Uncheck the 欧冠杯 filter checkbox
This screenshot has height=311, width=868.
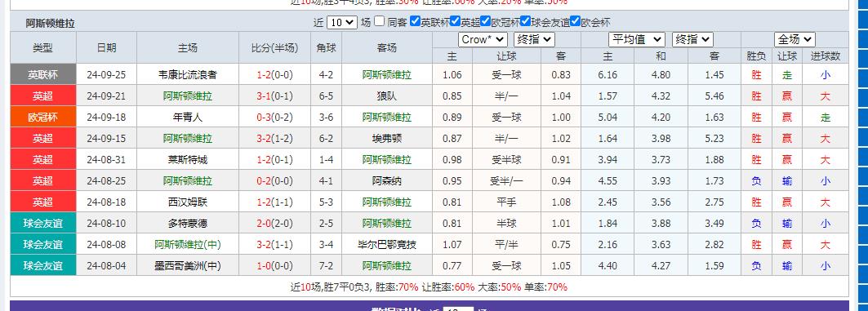pyautogui.click(x=485, y=21)
